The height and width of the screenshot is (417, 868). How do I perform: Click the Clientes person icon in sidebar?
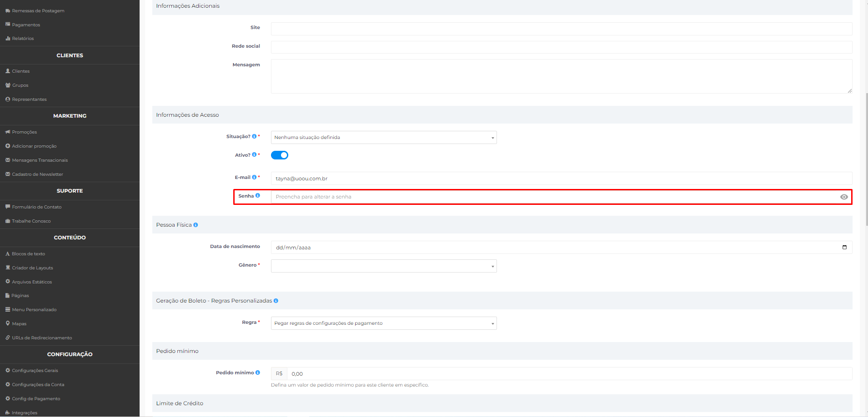coord(8,71)
